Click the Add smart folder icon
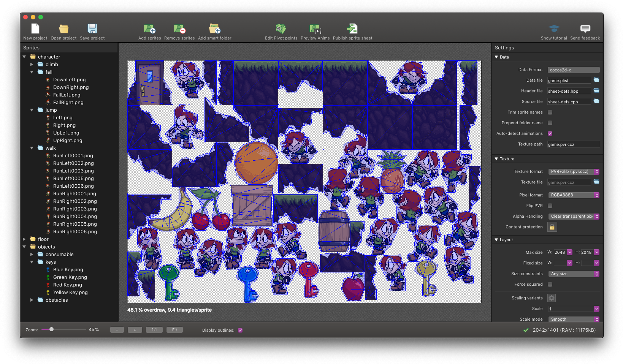 (214, 28)
